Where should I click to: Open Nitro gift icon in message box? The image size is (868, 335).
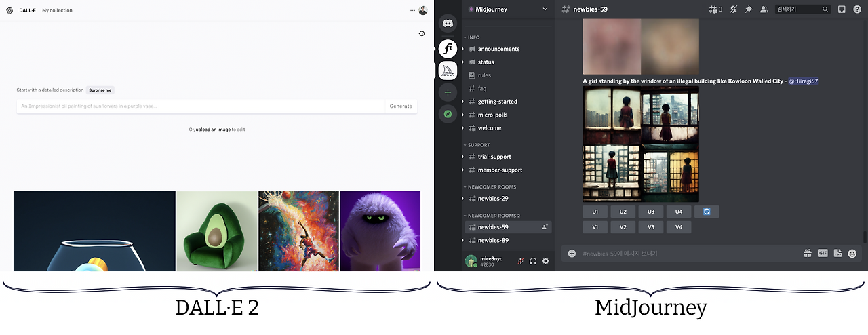(808, 254)
